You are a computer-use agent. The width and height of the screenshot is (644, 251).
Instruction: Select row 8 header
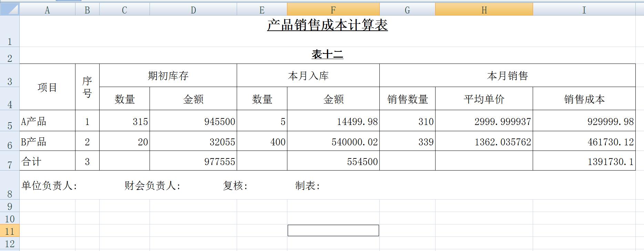point(10,185)
